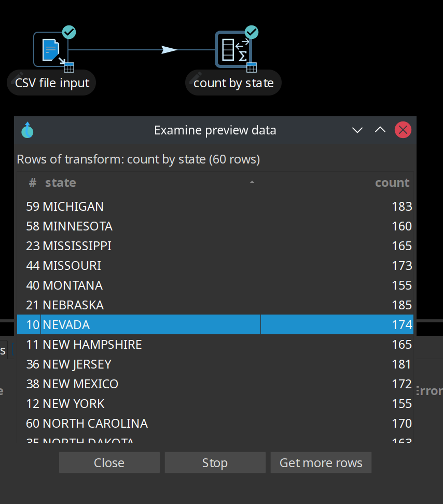Click the # column header
This screenshot has width=443, height=504.
click(x=33, y=183)
